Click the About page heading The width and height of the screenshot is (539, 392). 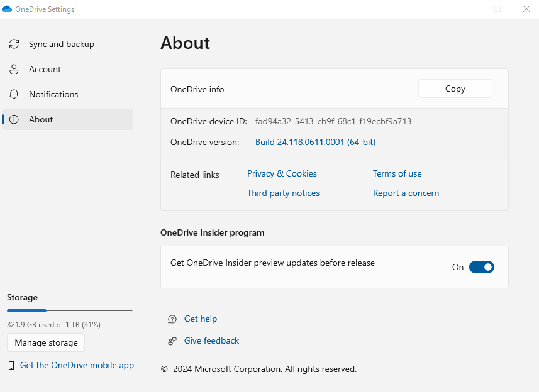185,43
